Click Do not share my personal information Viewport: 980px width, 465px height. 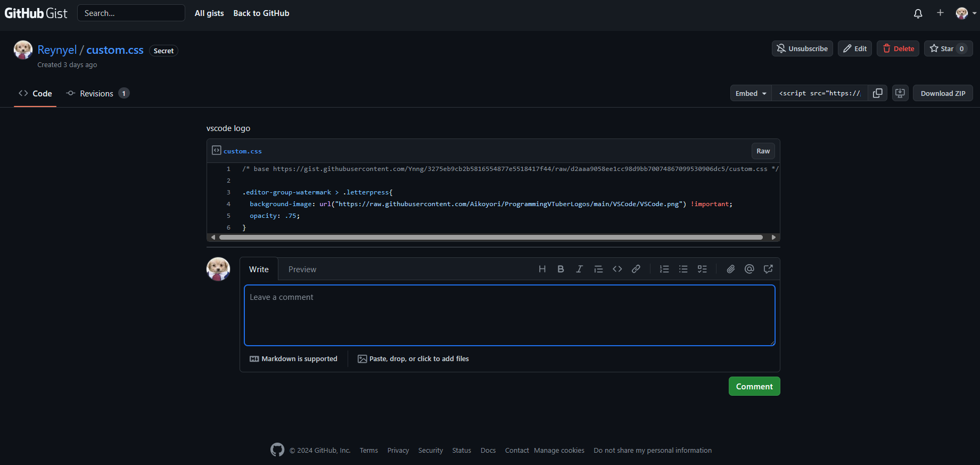pyautogui.click(x=653, y=451)
